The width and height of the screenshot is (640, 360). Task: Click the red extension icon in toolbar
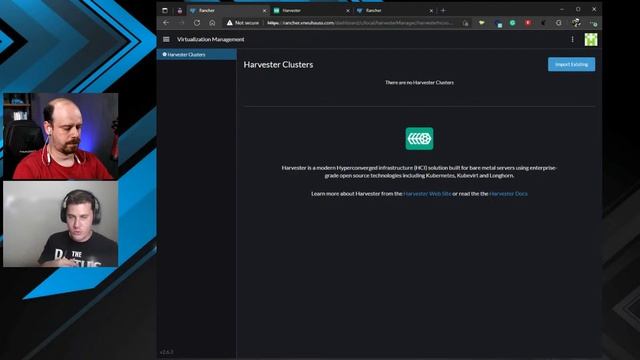pos(528,23)
